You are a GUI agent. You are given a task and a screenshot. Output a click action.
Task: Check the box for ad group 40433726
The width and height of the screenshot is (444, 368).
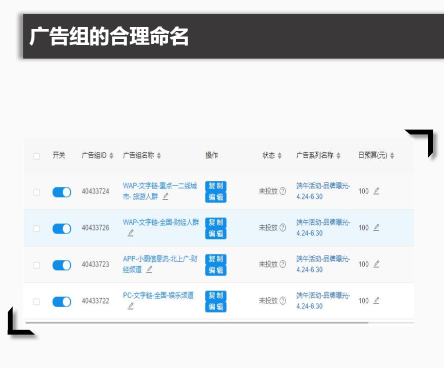coord(37,229)
